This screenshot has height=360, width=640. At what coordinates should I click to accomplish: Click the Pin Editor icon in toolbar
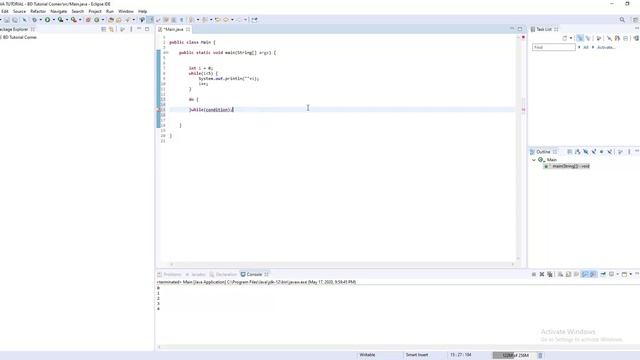254,20
